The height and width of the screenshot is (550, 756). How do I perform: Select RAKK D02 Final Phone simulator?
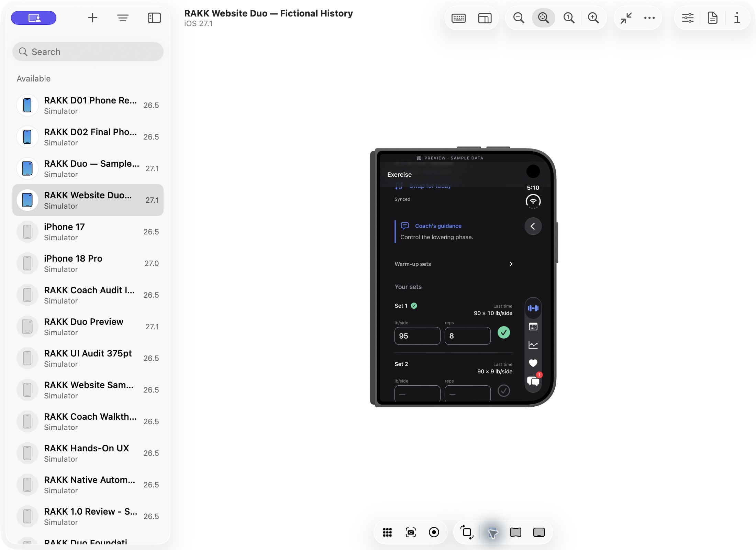[x=88, y=137]
